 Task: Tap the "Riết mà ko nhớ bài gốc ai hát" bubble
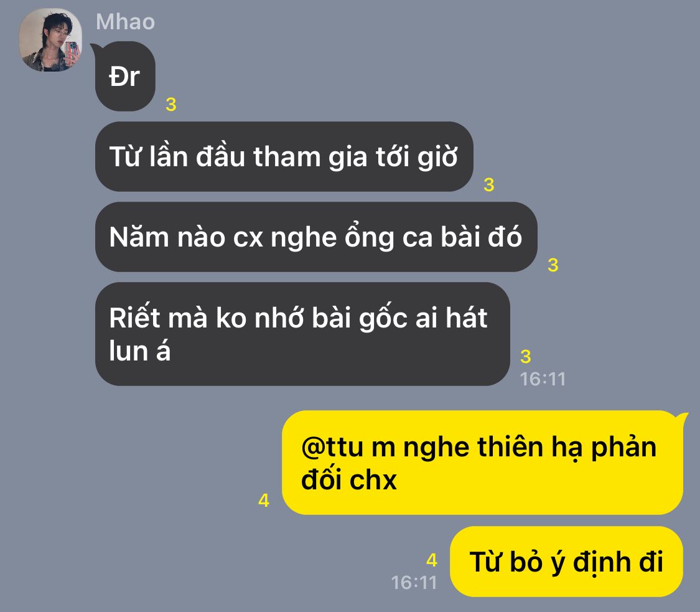pos(302,334)
